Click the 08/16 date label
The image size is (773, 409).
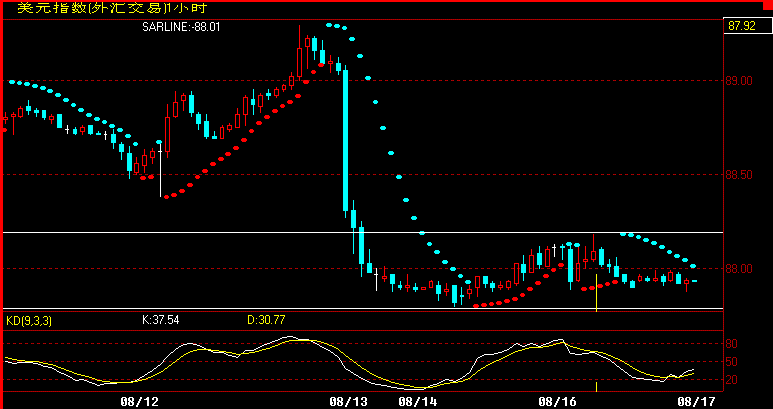[557, 402]
